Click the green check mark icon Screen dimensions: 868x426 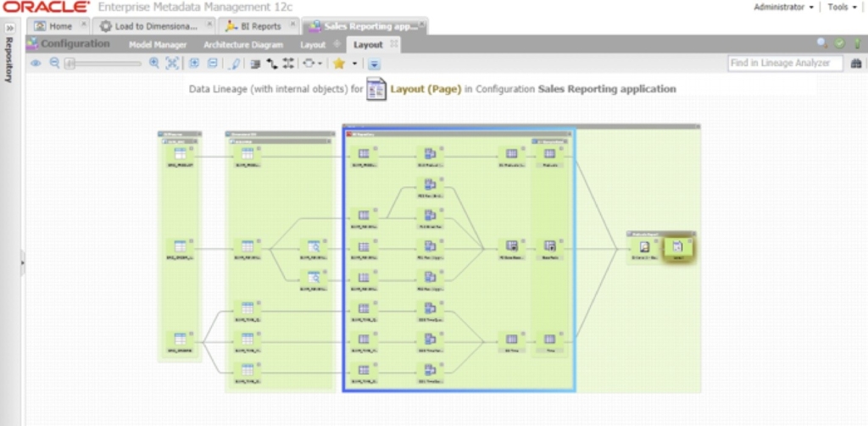(x=840, y=43)
